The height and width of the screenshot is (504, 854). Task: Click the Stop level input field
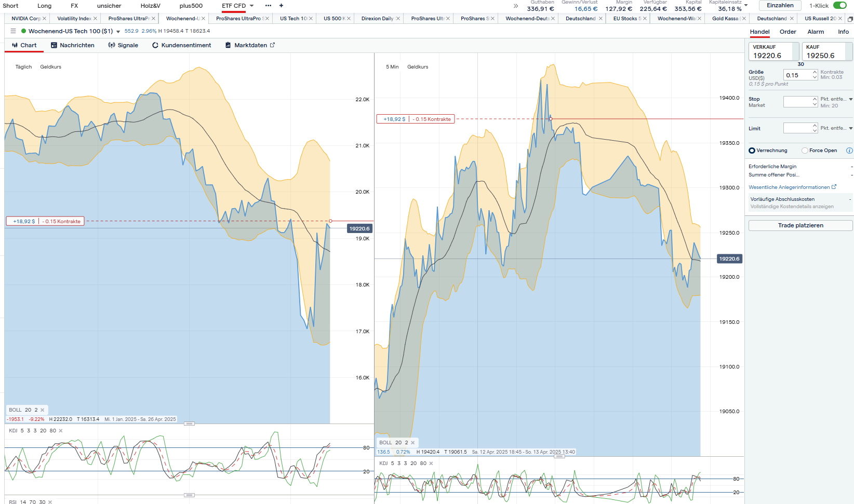pos(800,102)
